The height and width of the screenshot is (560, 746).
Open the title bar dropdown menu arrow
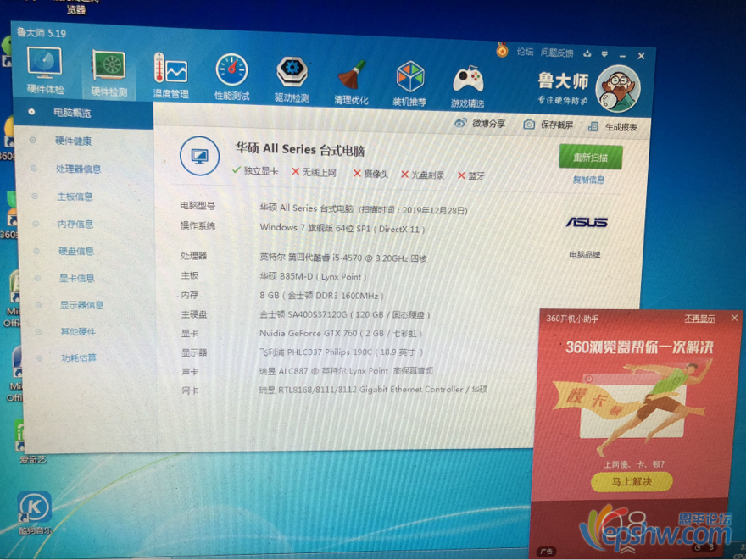coord(604,53)
